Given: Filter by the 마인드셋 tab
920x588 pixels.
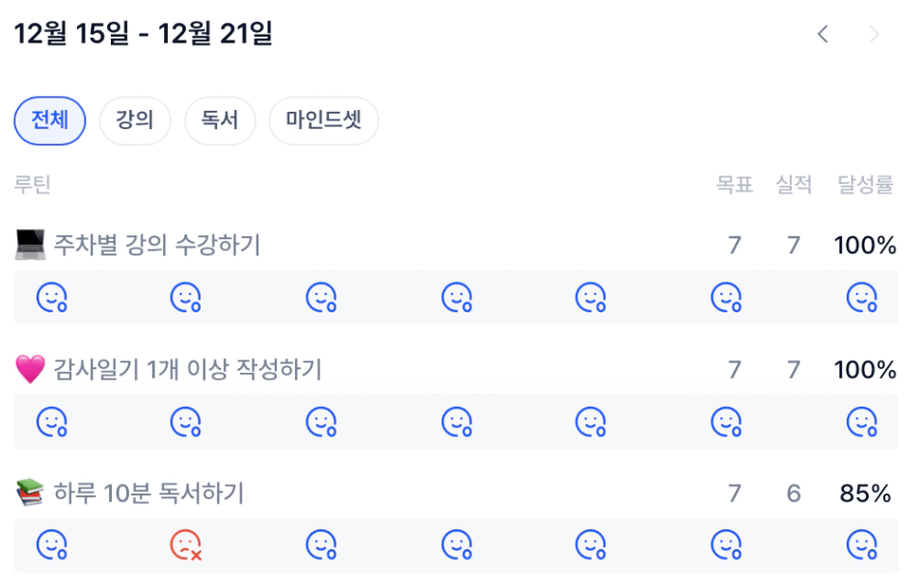Looking at the screenshot, I should 323,121.
